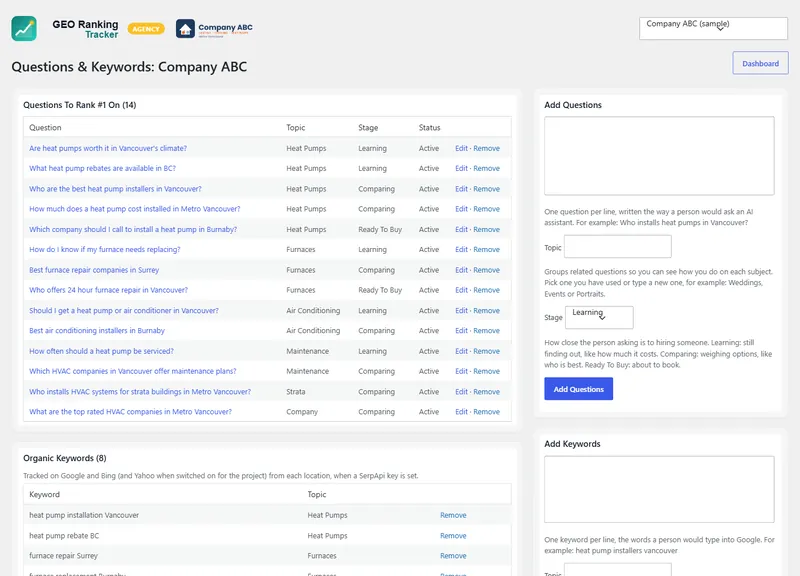Edit the furnace repair companies in Surrey question

click(x=461, y=270)
